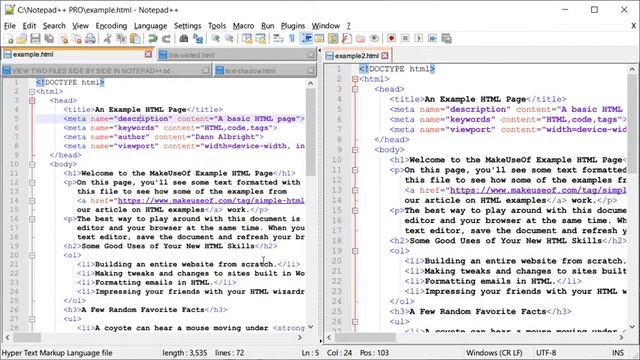The width and height of the screenshot is (640, 360).
Task: Click the Save All toolbar icon
Action: pos(49,39)
